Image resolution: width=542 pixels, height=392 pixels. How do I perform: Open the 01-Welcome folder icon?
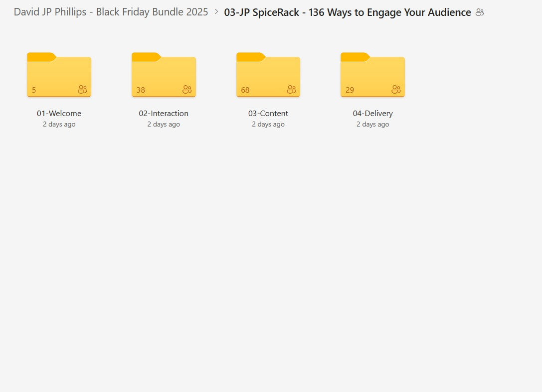[59, 74]
